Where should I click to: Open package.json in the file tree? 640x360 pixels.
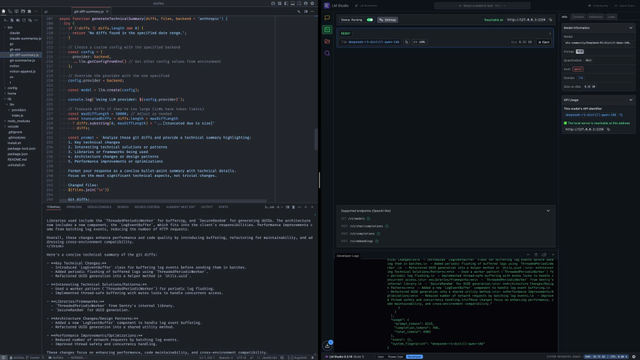click(x=18, y=154)
